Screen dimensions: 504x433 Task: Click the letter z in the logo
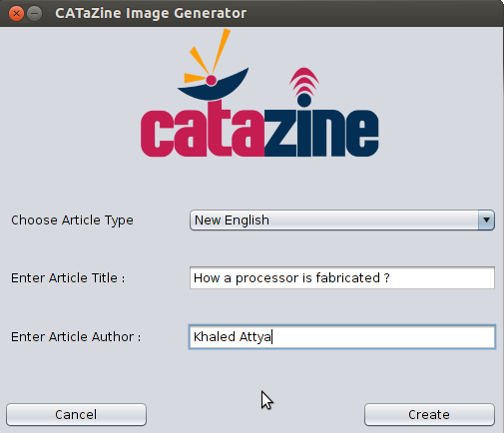coord(280,134)
